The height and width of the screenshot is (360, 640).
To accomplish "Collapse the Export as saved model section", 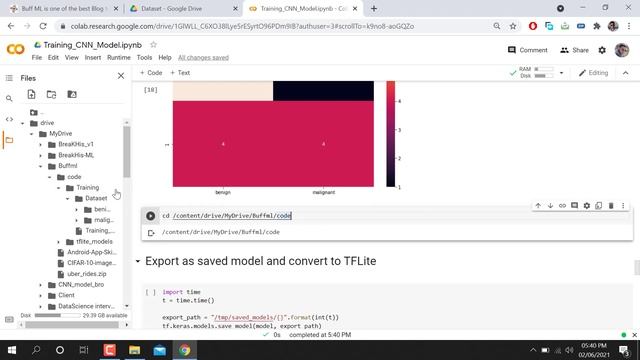I will (138, 261).
